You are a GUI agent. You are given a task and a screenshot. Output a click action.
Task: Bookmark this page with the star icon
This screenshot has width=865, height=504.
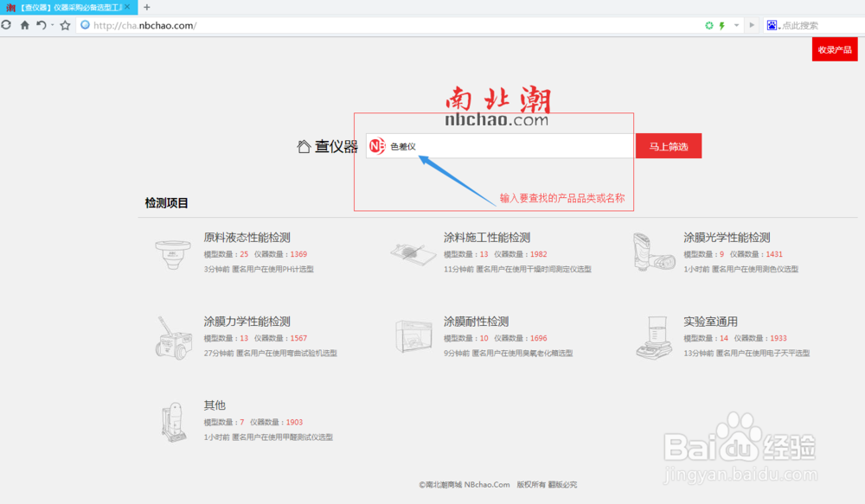65,25
